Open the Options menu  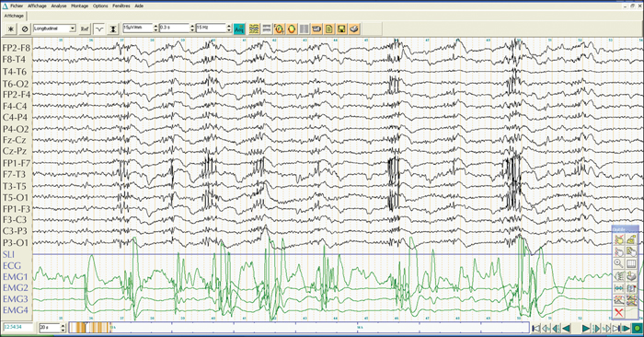pyautogui.click(x=100, y=6)
